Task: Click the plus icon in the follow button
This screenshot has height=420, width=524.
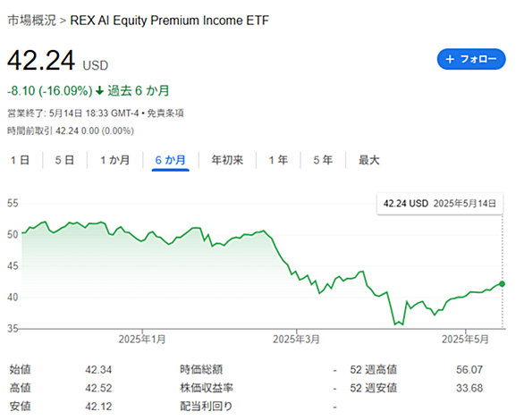Action: (450, 60)
